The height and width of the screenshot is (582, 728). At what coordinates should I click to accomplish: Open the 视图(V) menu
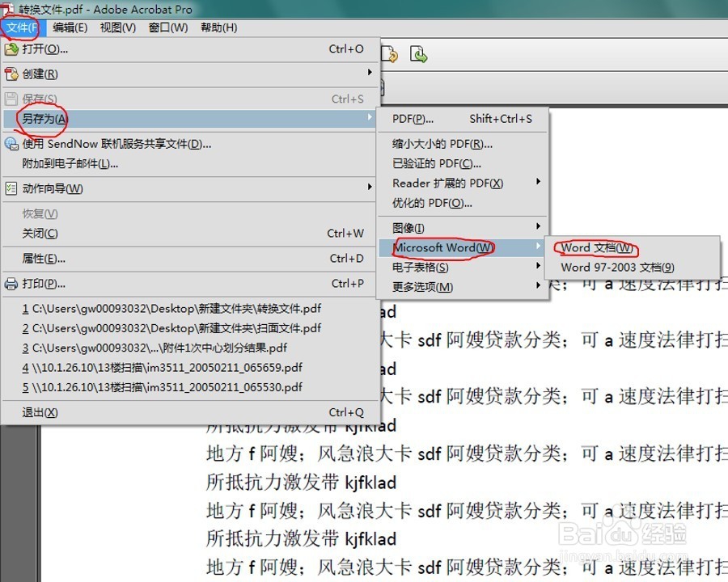coord(118,27)
